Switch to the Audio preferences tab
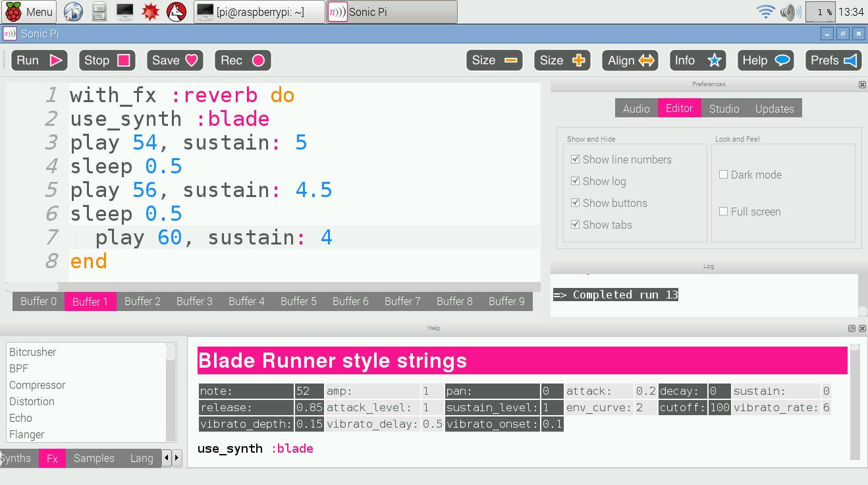Image resolution: width=868 pixels, height=485 pixels. click(x=636, y=109)
